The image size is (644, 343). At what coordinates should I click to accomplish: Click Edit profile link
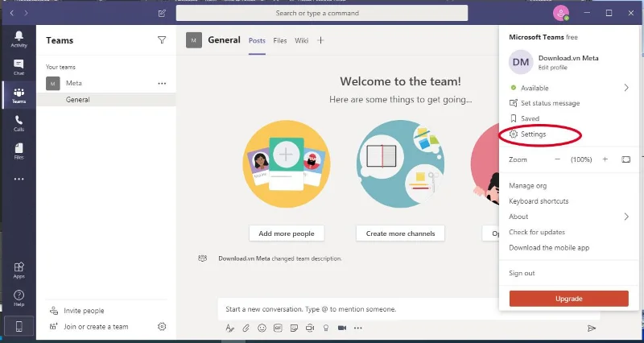point(552,68)
